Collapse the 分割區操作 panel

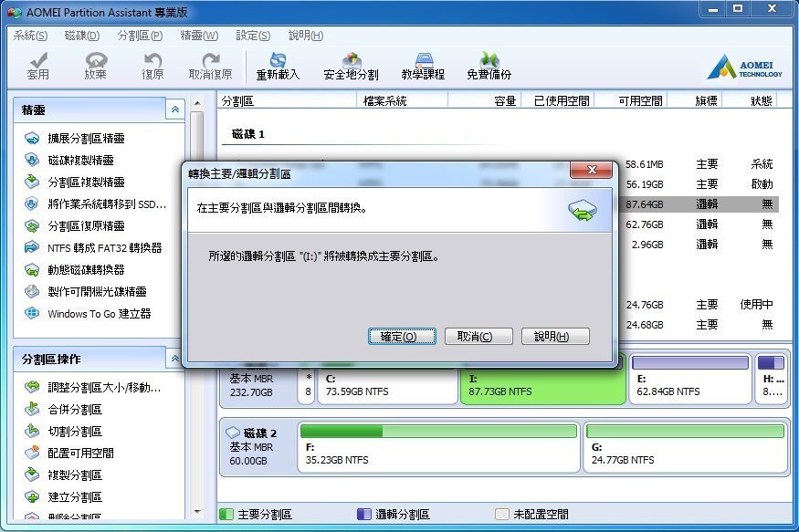(x=174, y=359)
